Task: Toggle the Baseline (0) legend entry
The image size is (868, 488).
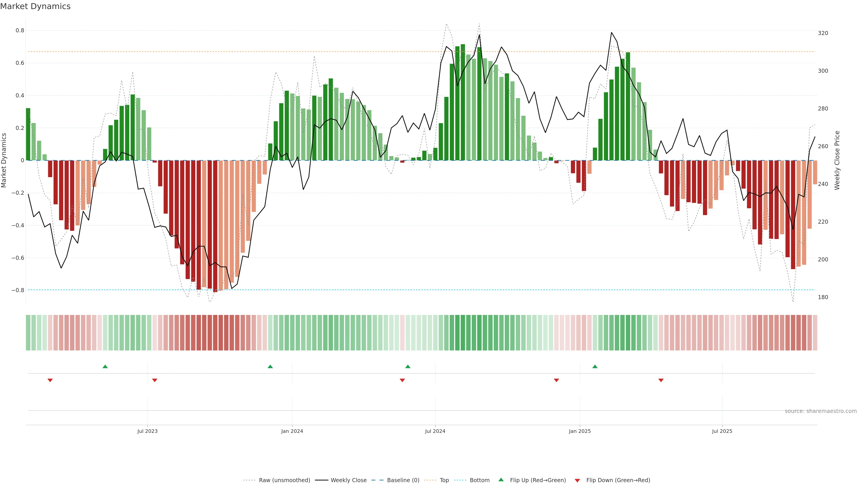Action: click(x=403, y=480)
